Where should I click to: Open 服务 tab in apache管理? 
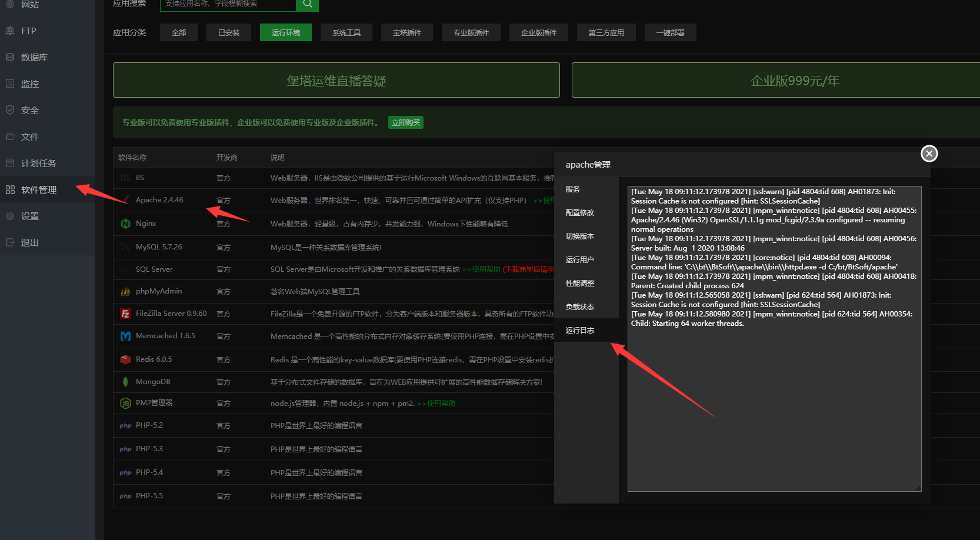[x=586, y=189]
